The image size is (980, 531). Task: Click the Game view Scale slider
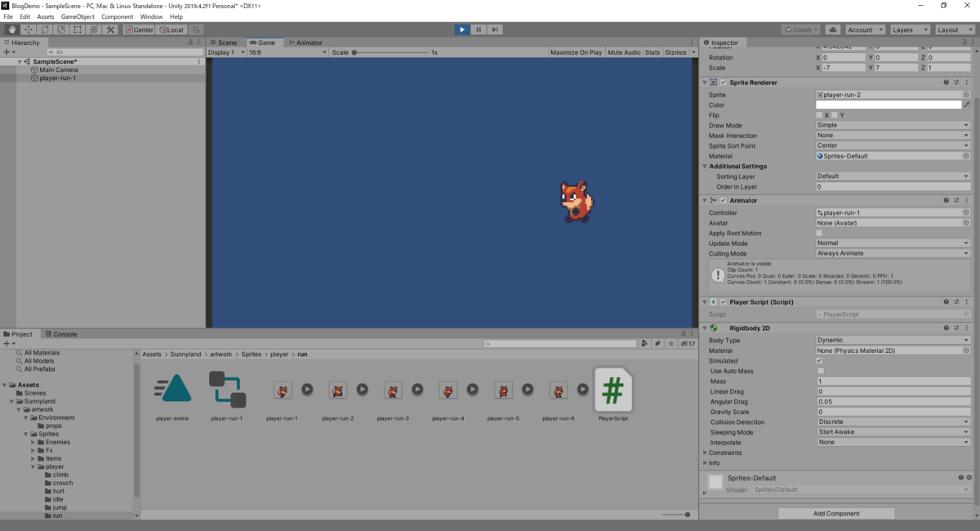point(390,52)
